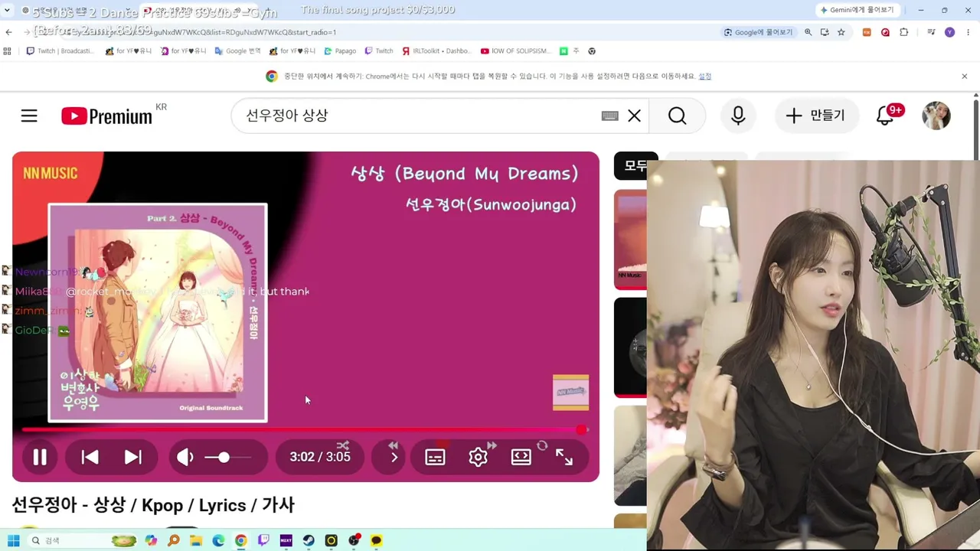Skip to the next video
The height and width of the screenshot is (551, 980).
pos(133,457)
